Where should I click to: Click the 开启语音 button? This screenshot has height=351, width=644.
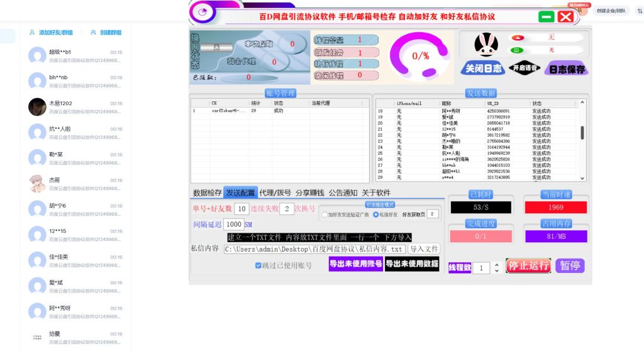click(525, 68)
